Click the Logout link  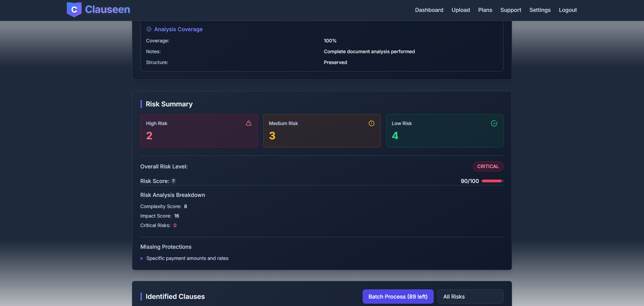tap(568, 10)
